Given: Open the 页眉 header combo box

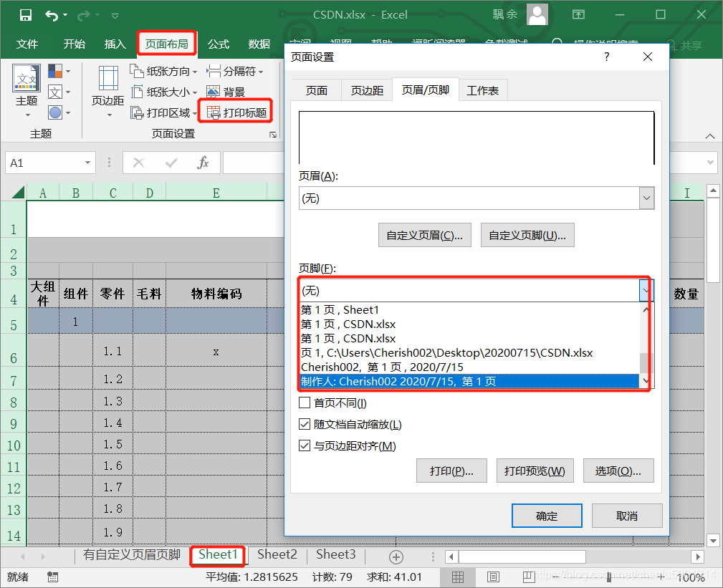Looking at the screenshot, I should point(477,198).
